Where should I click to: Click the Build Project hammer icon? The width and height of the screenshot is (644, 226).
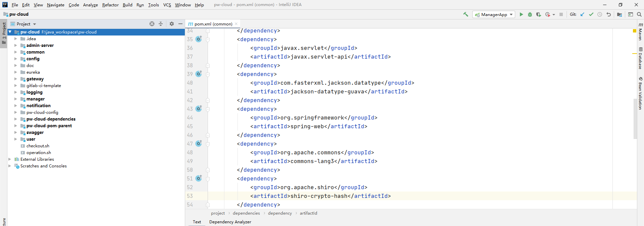click(x=466, y=14)
